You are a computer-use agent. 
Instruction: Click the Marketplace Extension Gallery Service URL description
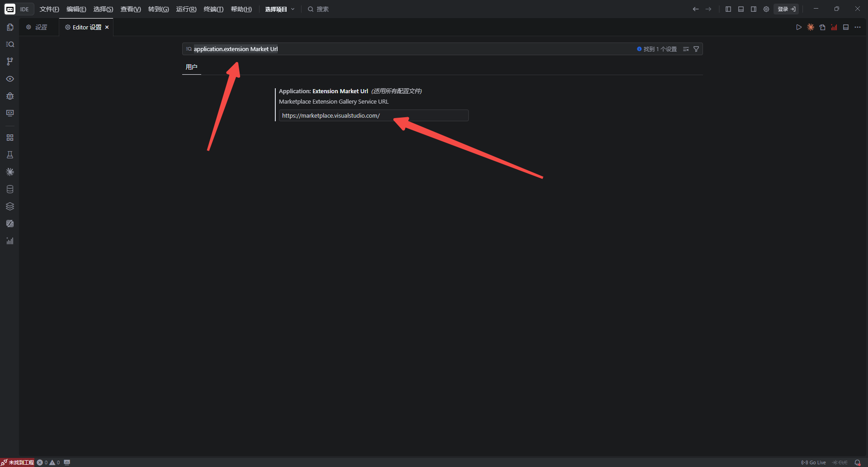[x=334, y=102]
